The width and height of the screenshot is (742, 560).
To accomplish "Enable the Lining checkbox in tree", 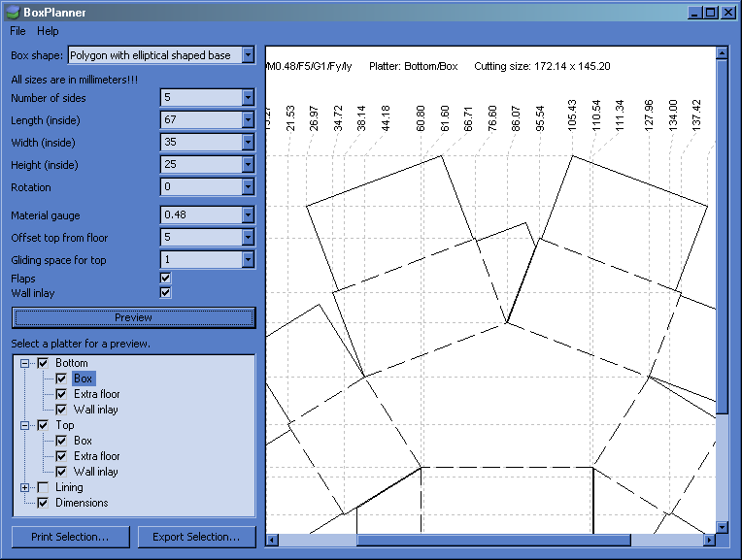I will [x=43, y=487].
